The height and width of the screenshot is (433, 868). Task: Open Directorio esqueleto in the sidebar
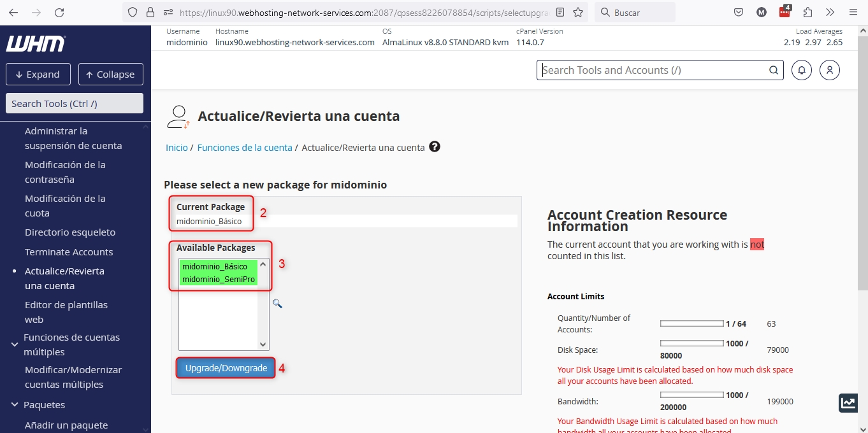tap(70, 232)
